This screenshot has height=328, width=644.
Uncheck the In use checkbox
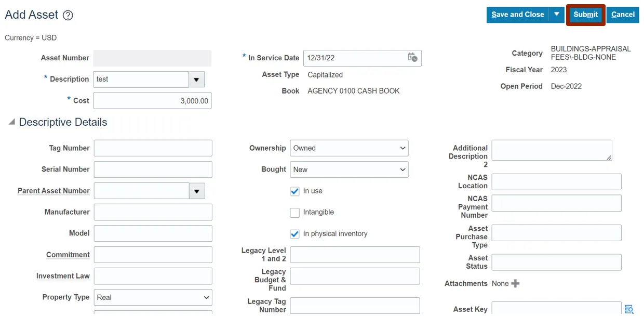tap(295, 191)
